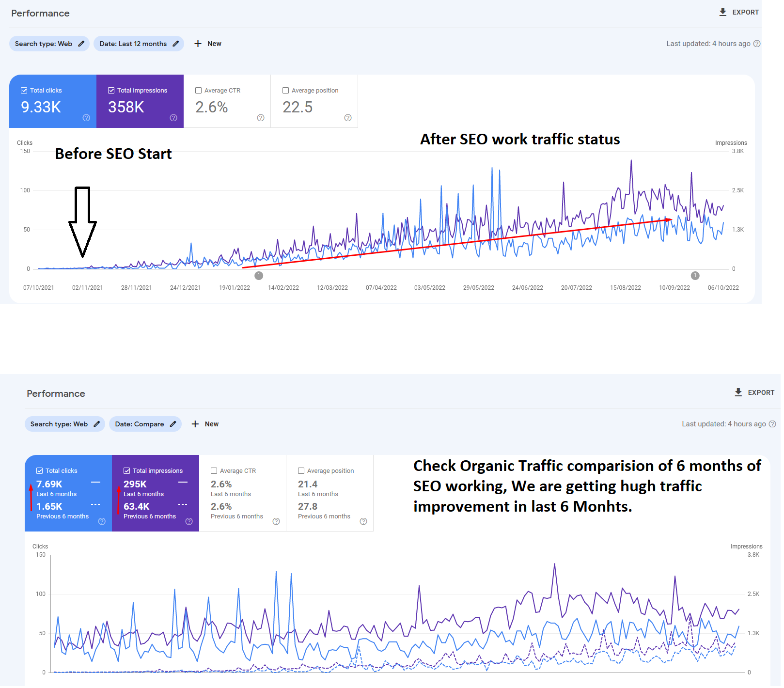This screenshot has height=688, width=784.
Task: Click the numbered annotation marker on the chart
Action: (259, 276)
